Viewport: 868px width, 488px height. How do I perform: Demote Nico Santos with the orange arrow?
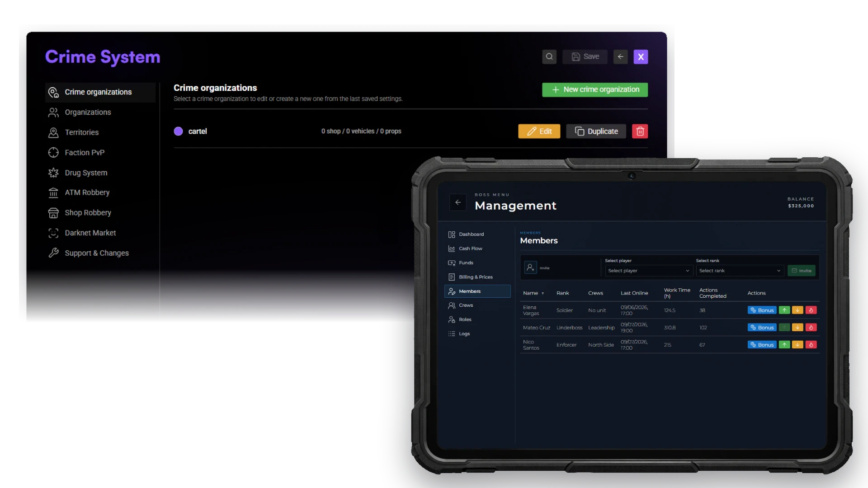pos(797,345)
